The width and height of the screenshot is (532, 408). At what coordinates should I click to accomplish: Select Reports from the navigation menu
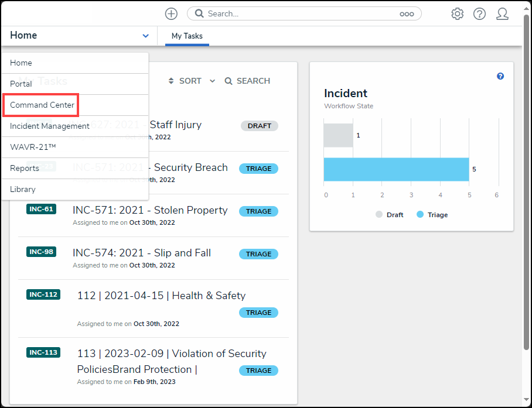pyautogui.click(x=25, y=168)
